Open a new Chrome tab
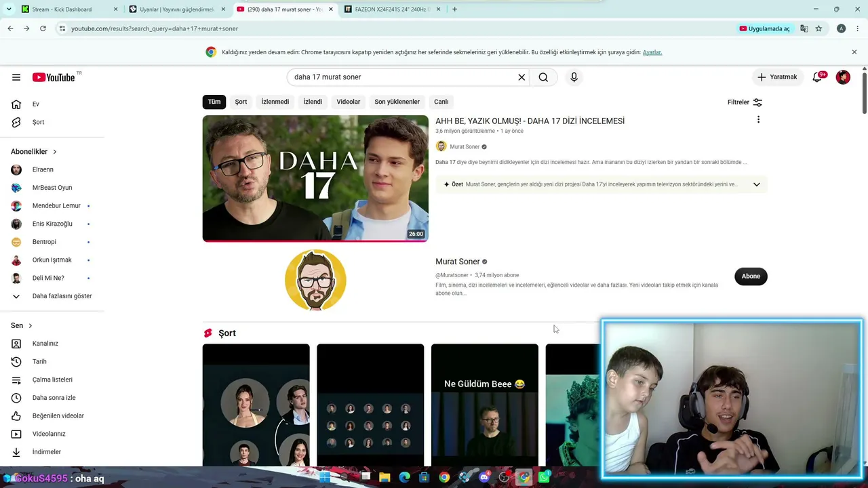The image size is (868, 488). click(x=454, y=9)
